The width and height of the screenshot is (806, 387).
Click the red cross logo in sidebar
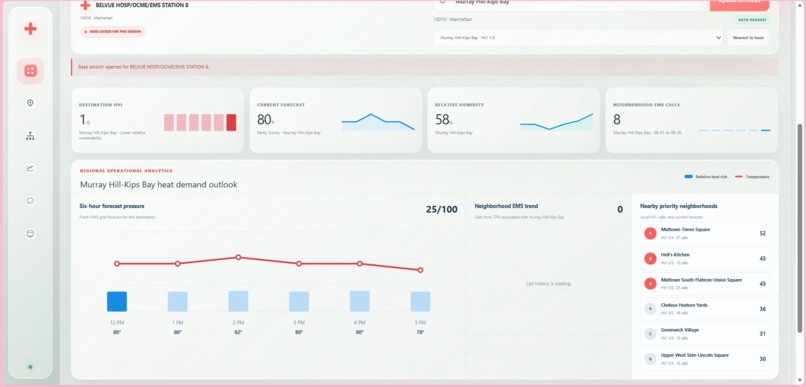tap(30, 29)
